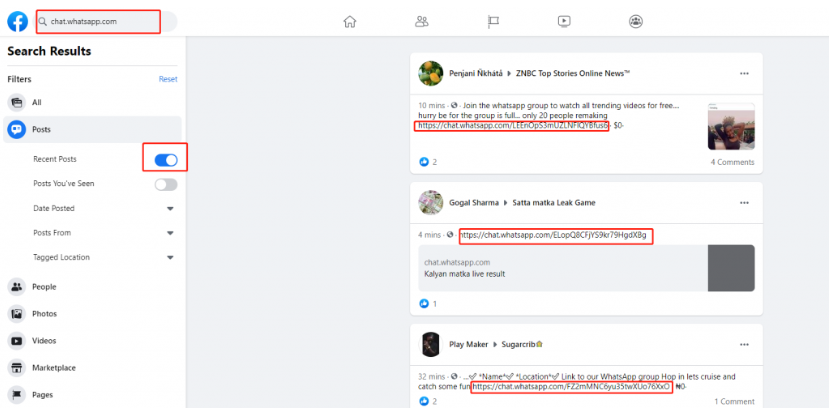Click like icon on Play Maker's post
The height and width of the screenshot is (408, 830).
click(423, 401)
